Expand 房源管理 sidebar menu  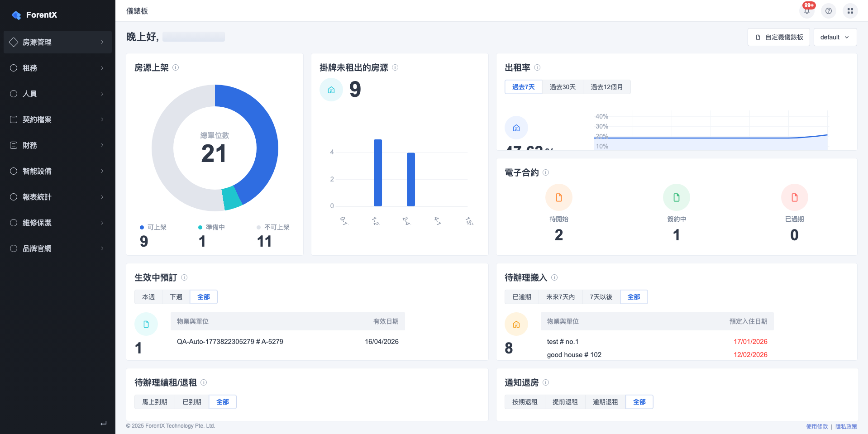[x=57, y=42]
